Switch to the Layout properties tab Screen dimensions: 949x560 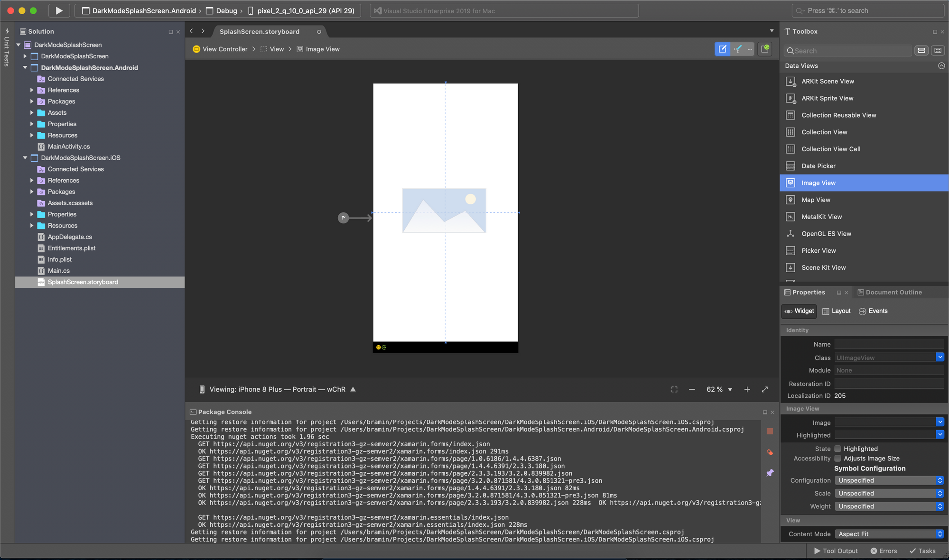(837, 311)
